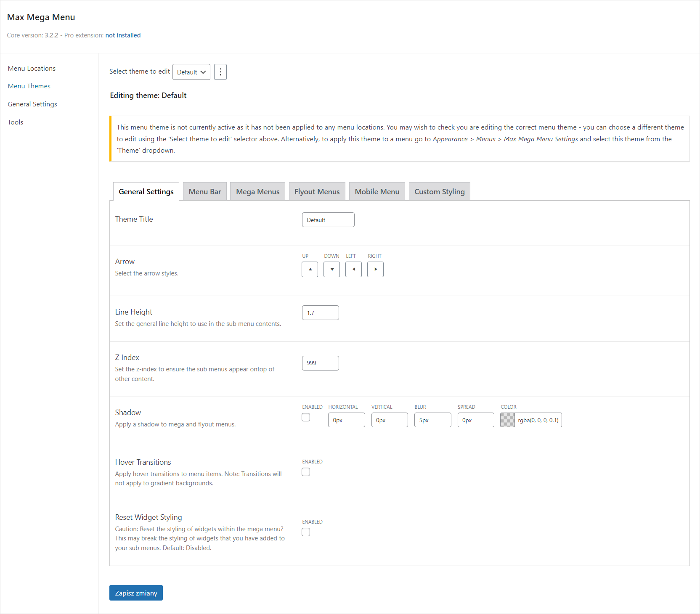Open the three-dot theme options menu
This screenshot has height=614, width=700.
pyautogui.click(x=220, y=72)
